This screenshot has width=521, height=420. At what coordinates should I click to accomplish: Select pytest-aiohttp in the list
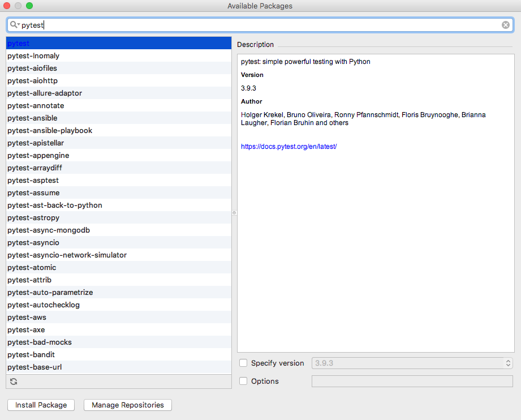click(119, 81)
